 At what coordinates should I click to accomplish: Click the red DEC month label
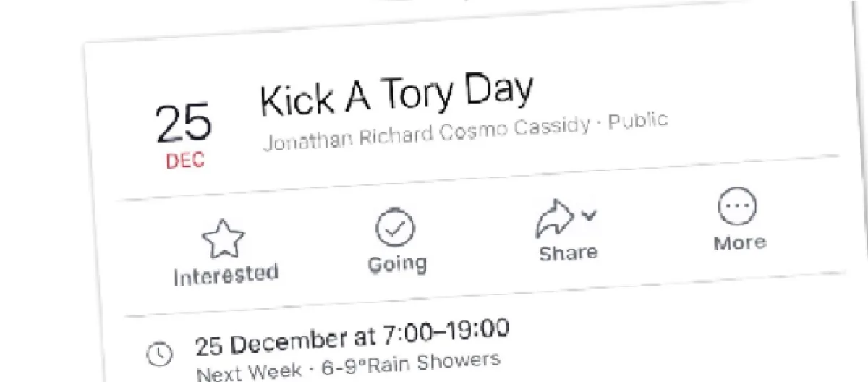185,161
